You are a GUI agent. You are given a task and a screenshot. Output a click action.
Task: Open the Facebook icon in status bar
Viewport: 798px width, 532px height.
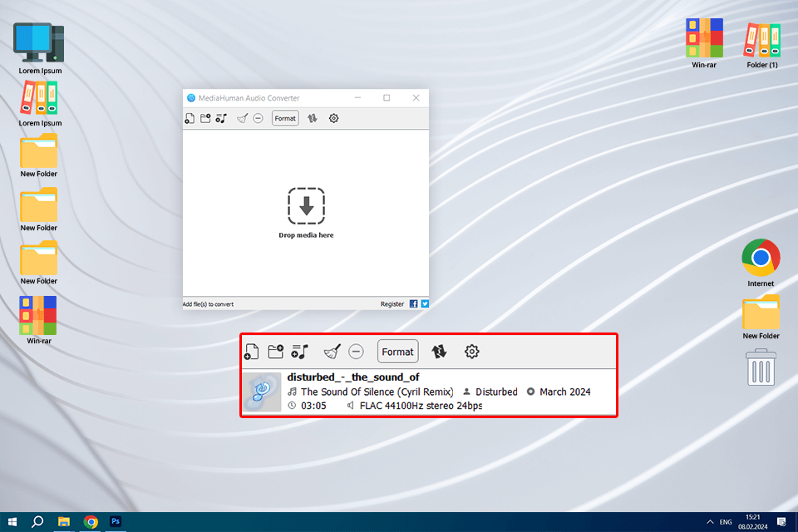tap(413, 304)
